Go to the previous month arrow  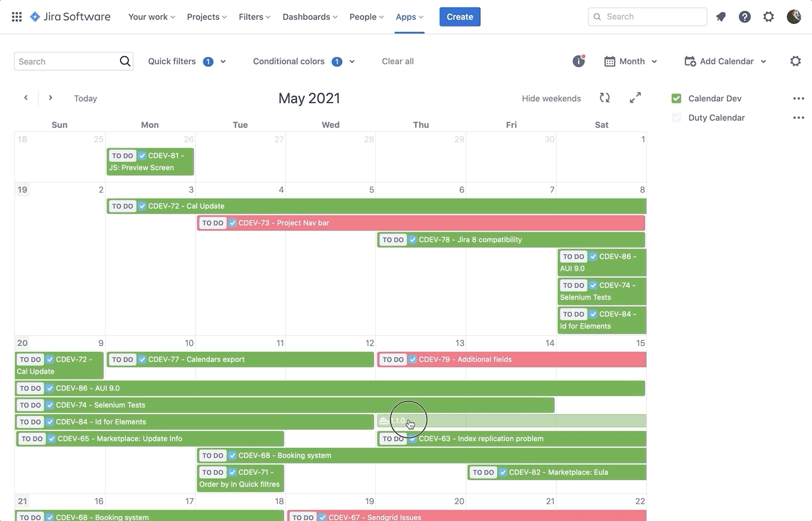pyautogui.click(x=26, y=97)
